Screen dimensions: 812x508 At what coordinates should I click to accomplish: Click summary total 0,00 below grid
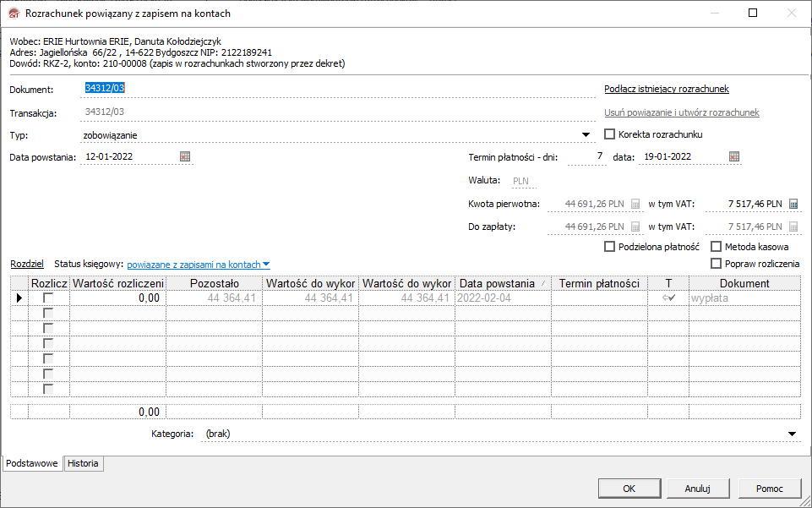(x=118, y=412)
